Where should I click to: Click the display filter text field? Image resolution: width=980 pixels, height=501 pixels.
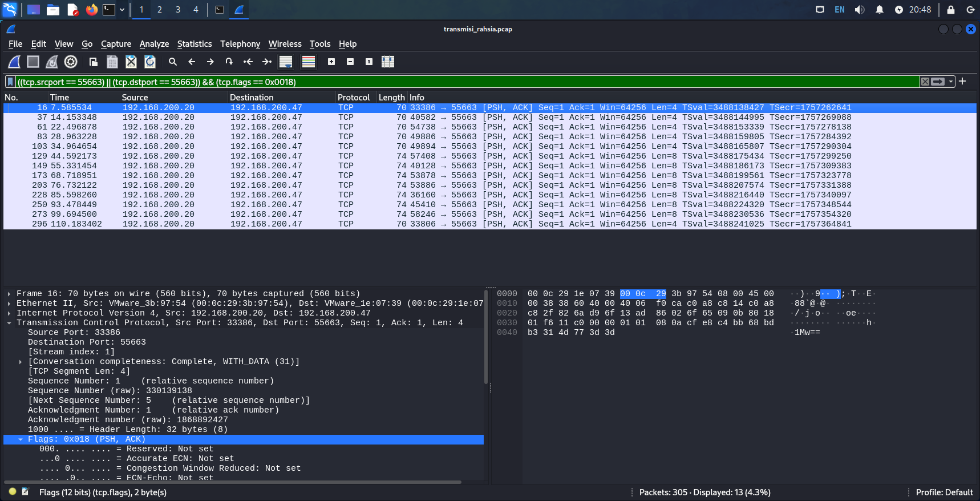(x=456, y=82)
